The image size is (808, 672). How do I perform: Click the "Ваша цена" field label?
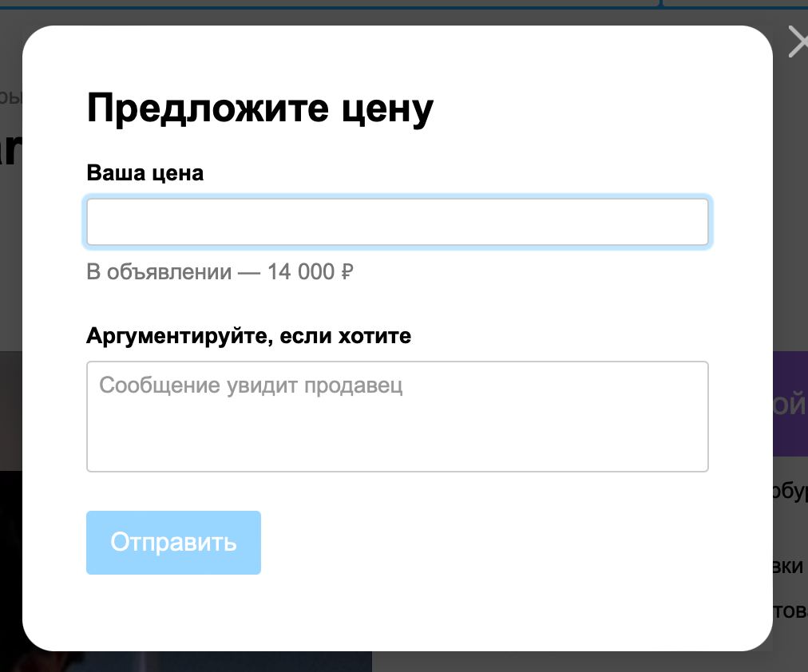[145, 173]
